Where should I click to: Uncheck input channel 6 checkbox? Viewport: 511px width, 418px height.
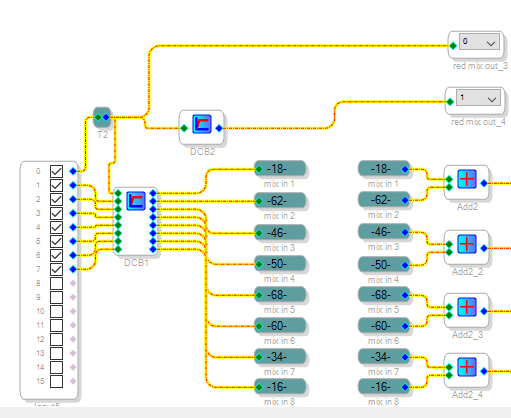pos(56,255)
